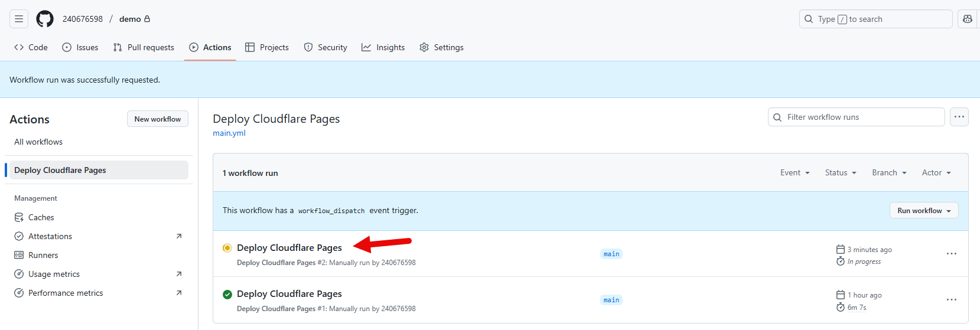980x330 pixels.
Task: Click the calendar icon for 1 hour ago
Action: pyautogui.click(x=841, y=295)
